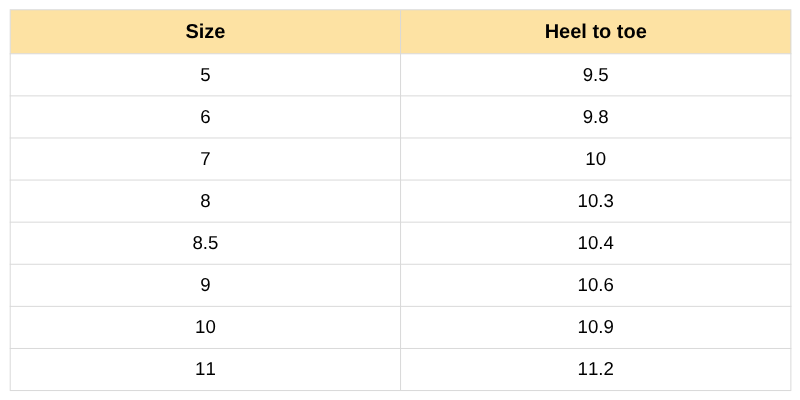
Task: Click the size 6 cell
Action: (x=205, y=117)
